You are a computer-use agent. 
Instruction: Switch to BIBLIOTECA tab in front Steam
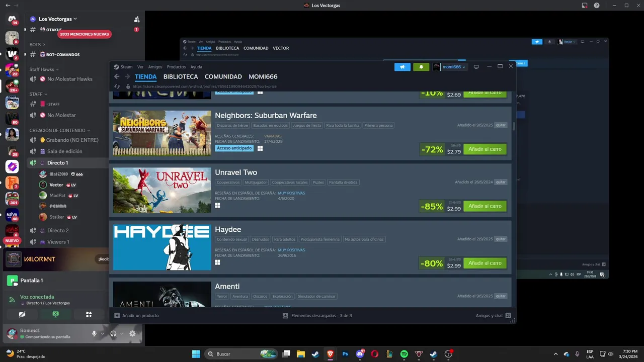[x=181, y=77]
